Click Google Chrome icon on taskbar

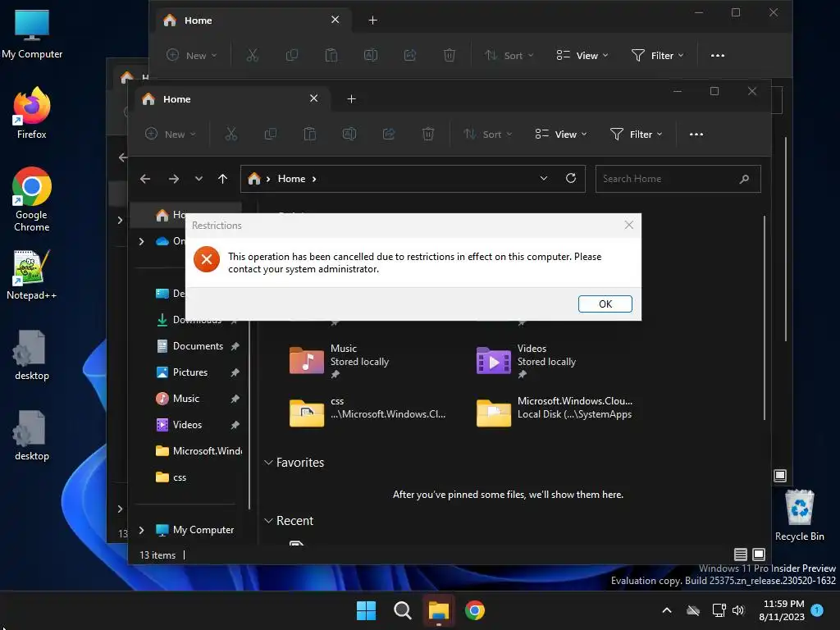click(x=475, y=610)
